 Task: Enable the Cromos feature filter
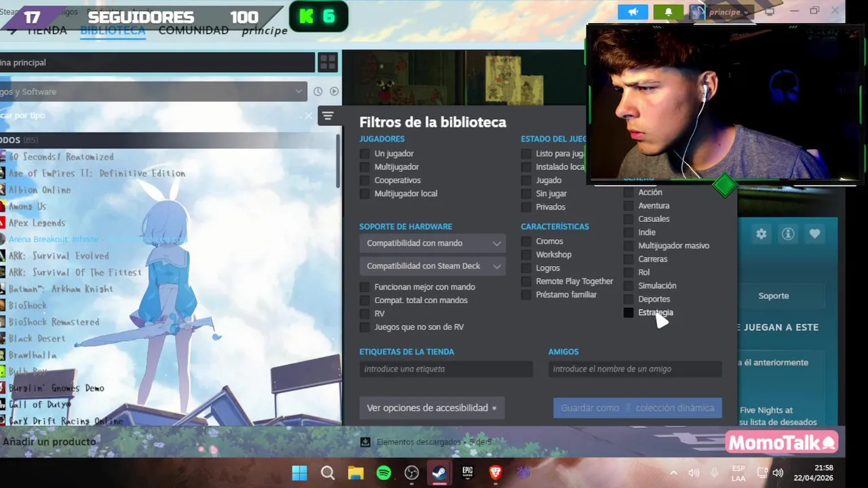click(x=526, y=241)
